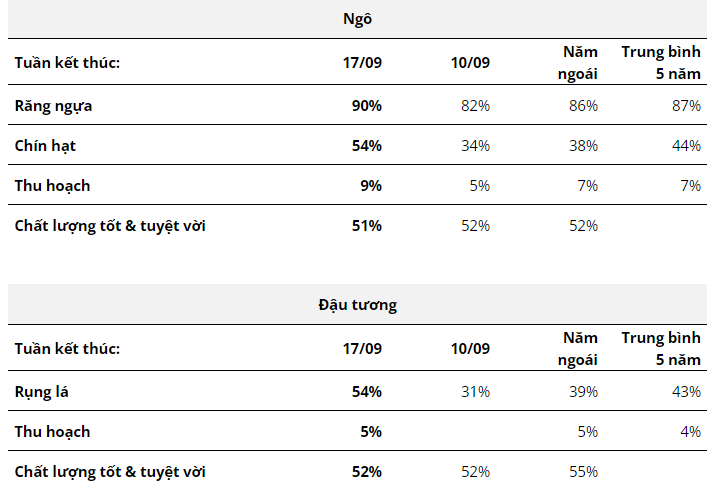This screenshot has height=490, width=718.
Task: Click the Rụng lá row label
Action: tap(41, 391)
